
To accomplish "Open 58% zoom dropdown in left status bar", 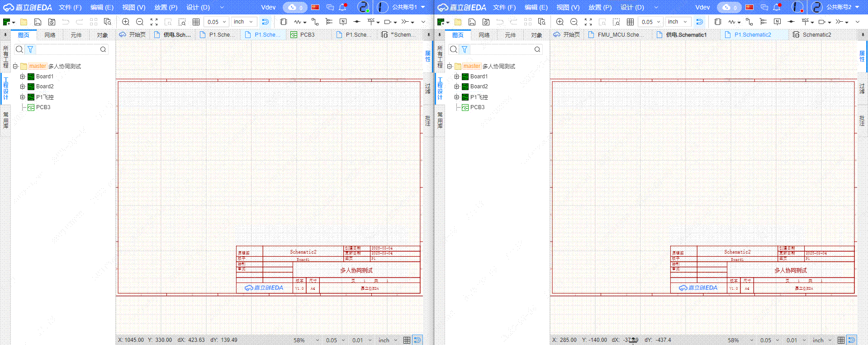I will point(306,340).
